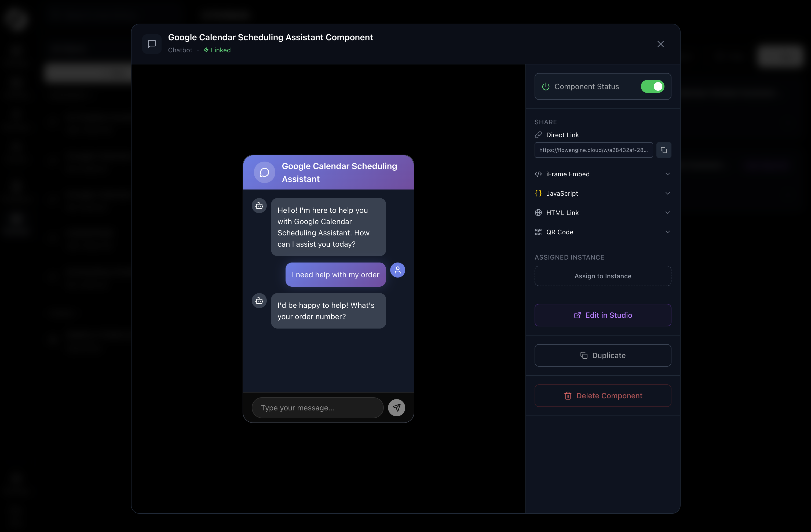Select the Chatbot label under the title
The height and width of the screenshot is (532, 811).
point(180,50)
